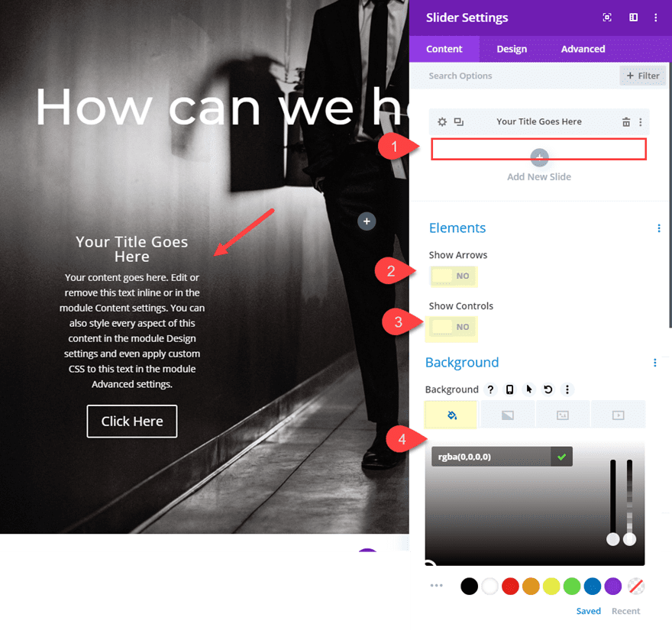Duplicate the Your Title Goes Here slide
Screen dimensions: 672x630
click(459, 122)
